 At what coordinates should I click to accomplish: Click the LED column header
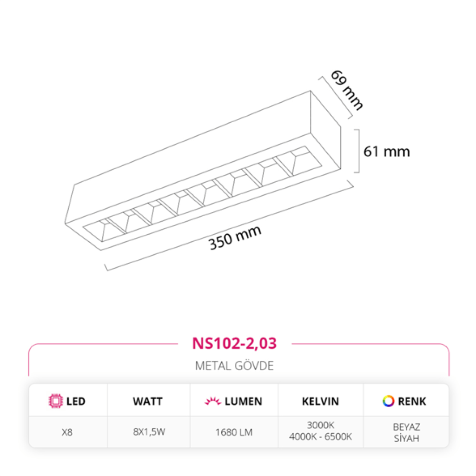(x=76, y=401)
